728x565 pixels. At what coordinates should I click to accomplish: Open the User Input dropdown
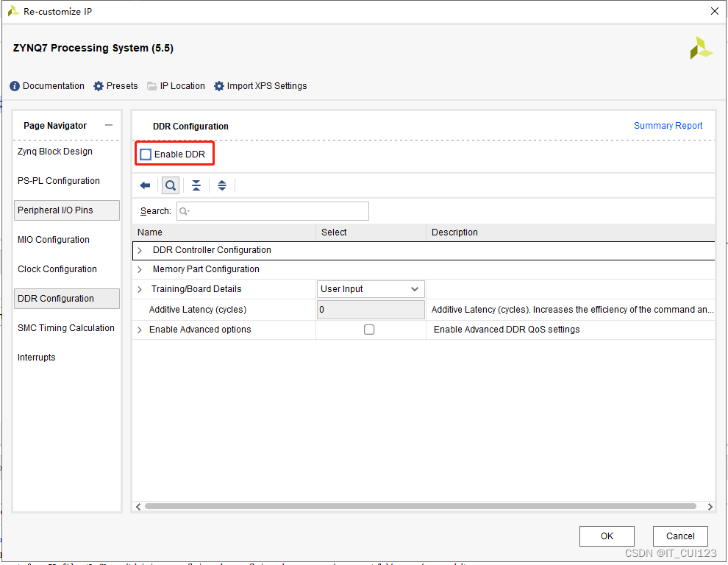point(371,289)
